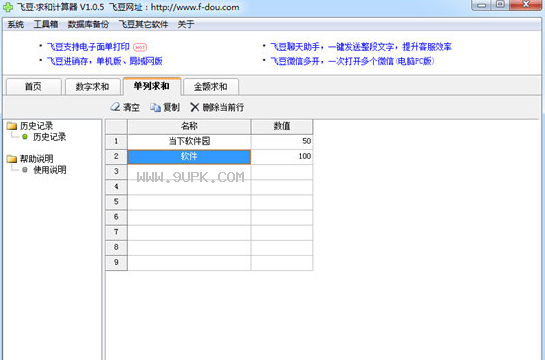Viewport: 545px width, 360px height.
Task: Click the 历史记录 folder icon
Action: 12,126
